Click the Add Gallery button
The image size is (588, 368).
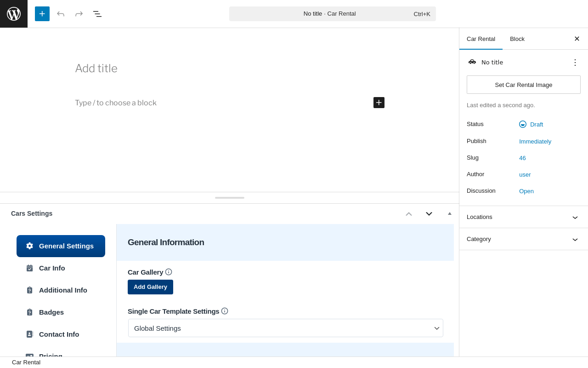click(x=150, y=287)
